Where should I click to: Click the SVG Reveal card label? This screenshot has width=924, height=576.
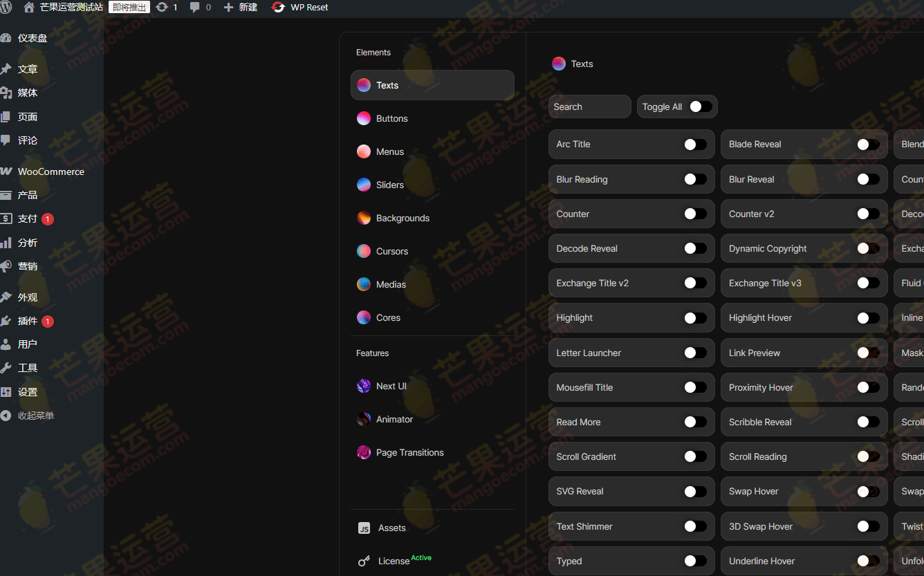pyautogui.click(x=580, y=491)
